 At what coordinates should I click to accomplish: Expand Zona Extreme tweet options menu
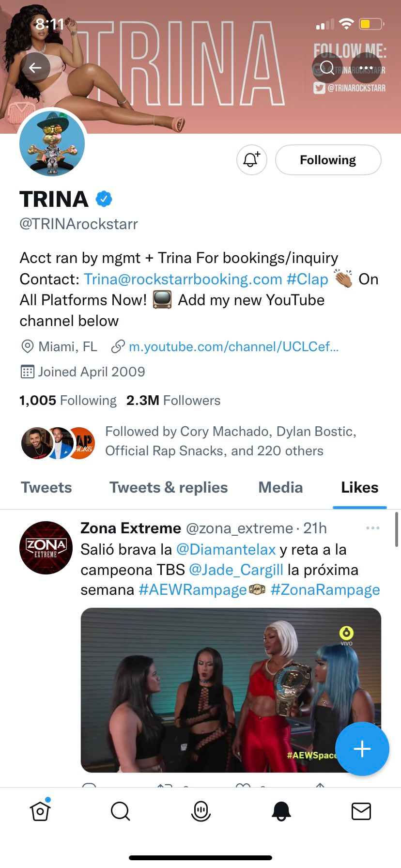(x=373, y=528)
